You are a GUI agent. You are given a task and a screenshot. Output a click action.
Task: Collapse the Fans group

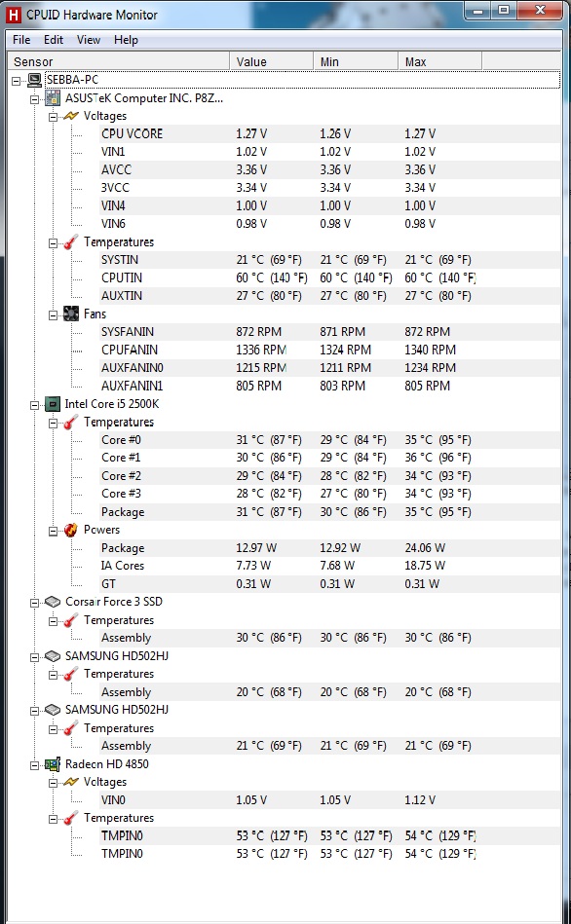(x=53, y=314)
